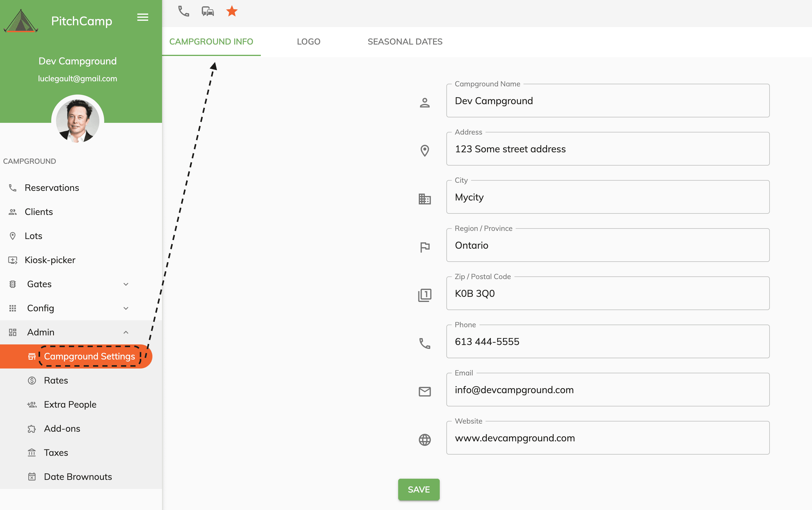This screenshot has height=510, width=812.
Task: Click the Campground Settings store icon
Action: (x=32, y=356)
